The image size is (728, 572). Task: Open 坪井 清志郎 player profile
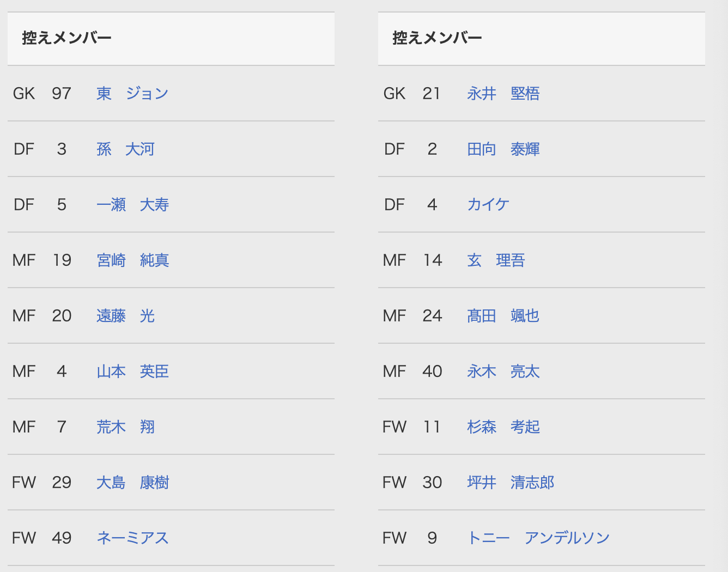pos(511,483)
